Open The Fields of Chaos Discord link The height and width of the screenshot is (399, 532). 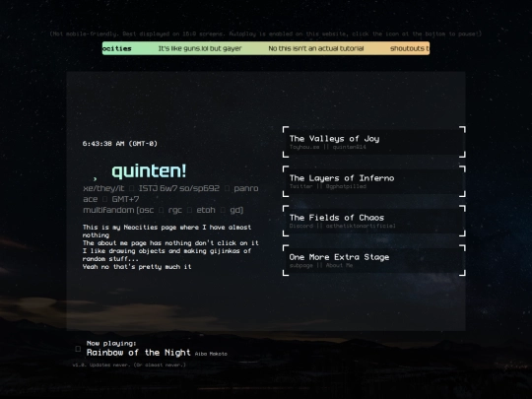coord(374,221)
